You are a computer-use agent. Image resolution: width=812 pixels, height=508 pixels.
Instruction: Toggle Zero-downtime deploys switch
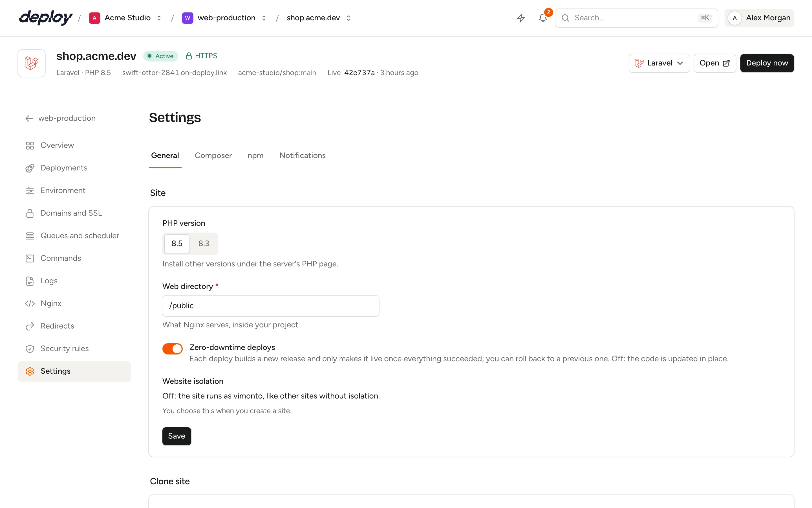point(173,349)
